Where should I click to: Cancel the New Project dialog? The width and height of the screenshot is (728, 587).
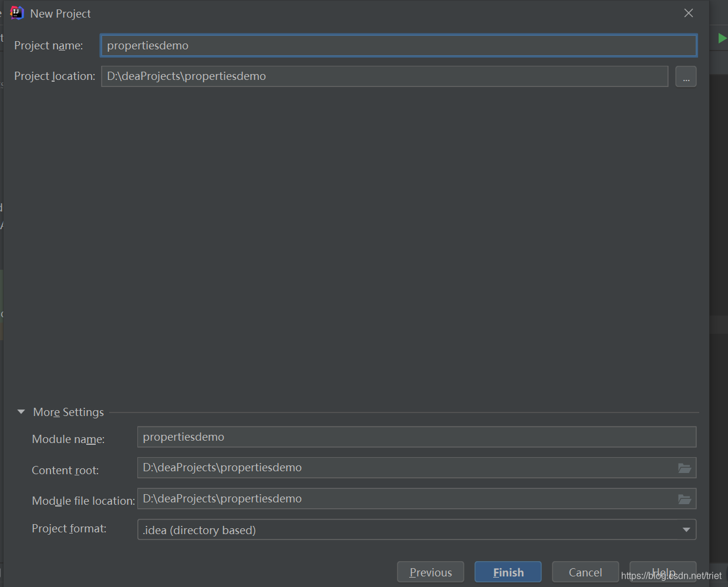pyautogui.click(x=585, y=572)
